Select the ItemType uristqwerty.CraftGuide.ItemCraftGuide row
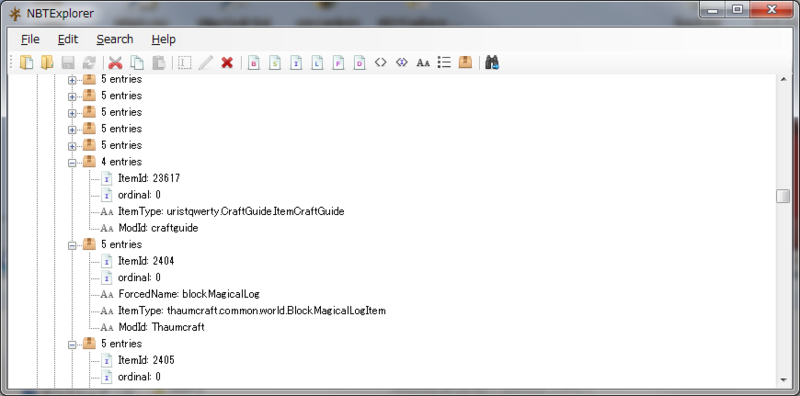The width and height of the screenshot is (800, 396). (x=231, y=211)
